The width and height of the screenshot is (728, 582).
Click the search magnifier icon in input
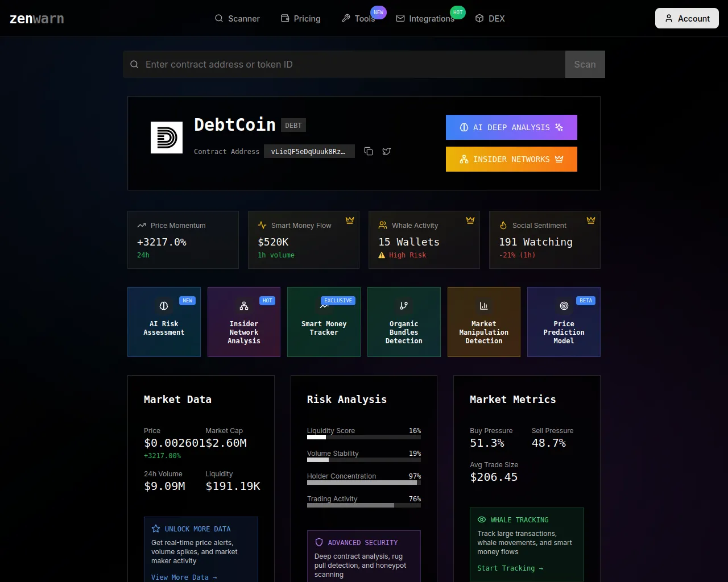134,64
